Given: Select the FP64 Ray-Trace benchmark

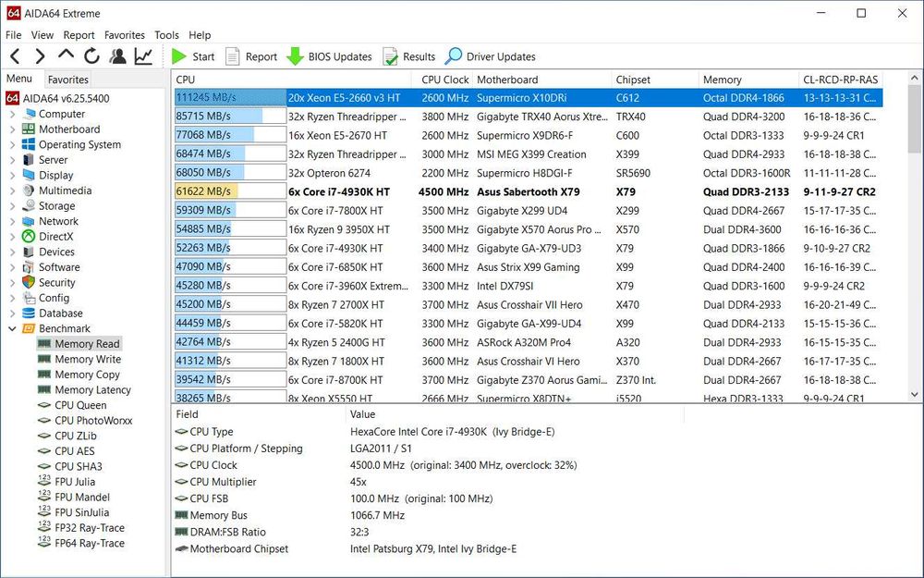Looking at the screenshot, I should (81, 543).
